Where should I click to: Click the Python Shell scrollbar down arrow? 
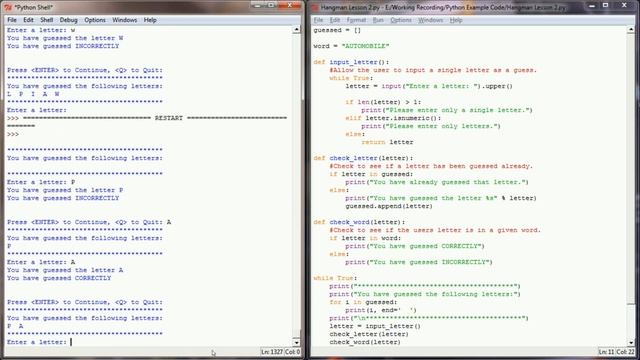297,342
